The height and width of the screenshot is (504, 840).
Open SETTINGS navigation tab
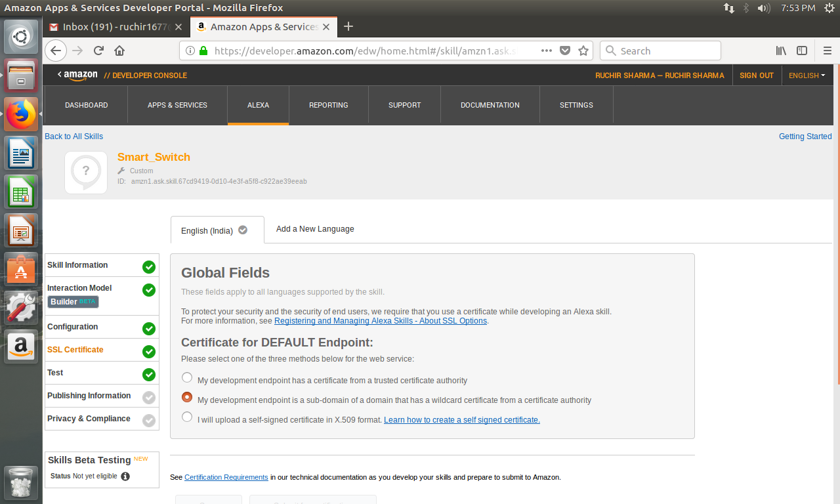click(x=576, y=105)
